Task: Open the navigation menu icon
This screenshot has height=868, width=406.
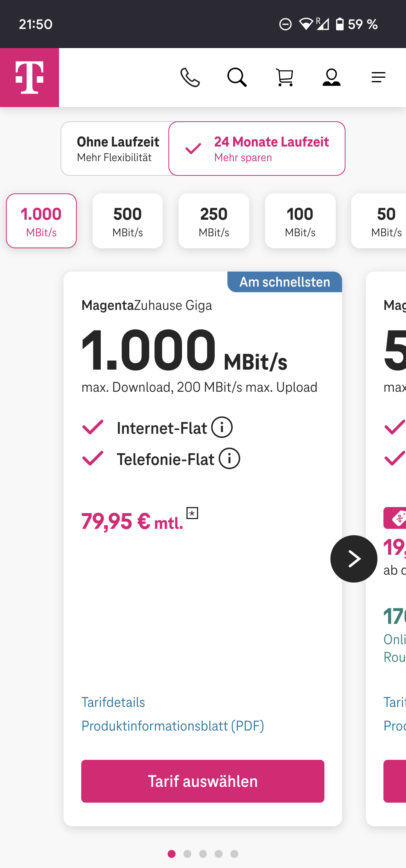Action: pos(379,77)
